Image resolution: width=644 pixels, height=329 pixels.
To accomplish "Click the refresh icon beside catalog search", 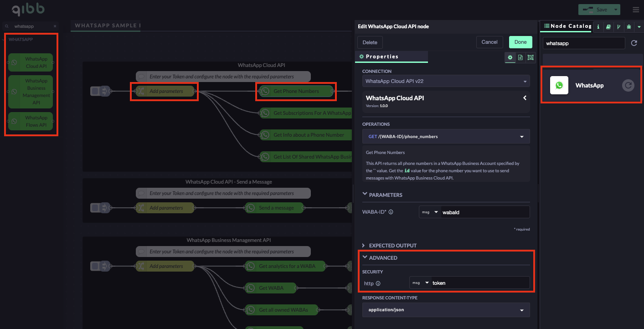I will [634, 43].
